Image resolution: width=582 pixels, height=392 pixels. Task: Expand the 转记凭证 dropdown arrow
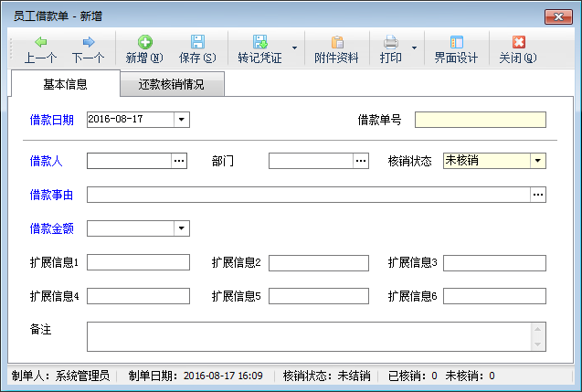click(x=294, y=48)
